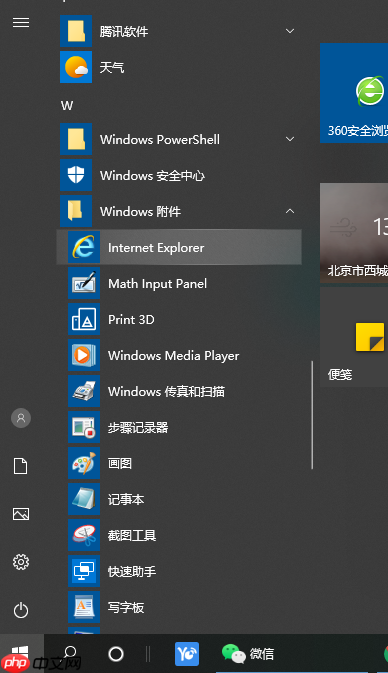
Task: Start Windows Media Player
Action: point(179,355)
